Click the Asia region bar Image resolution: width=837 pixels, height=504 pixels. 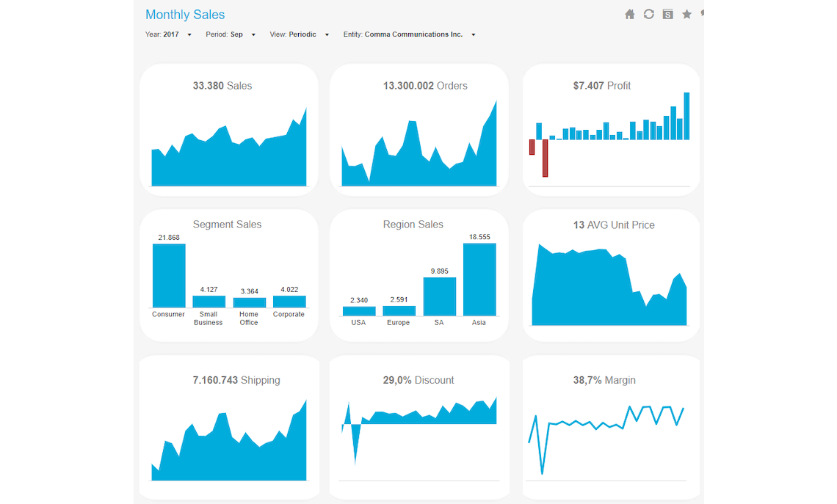pos(479,280)
